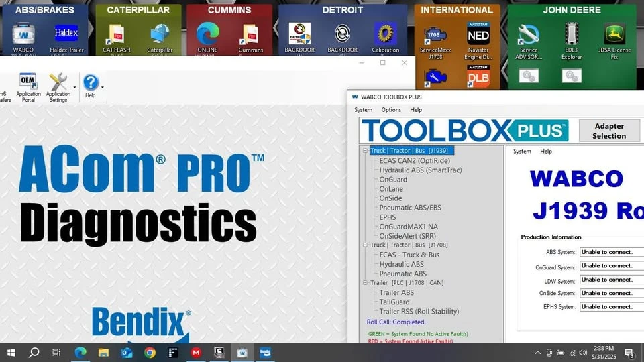Open System menu in WABCO Toolbox Plus menu bar
644x362 pixels.
[x=364, y=109]
